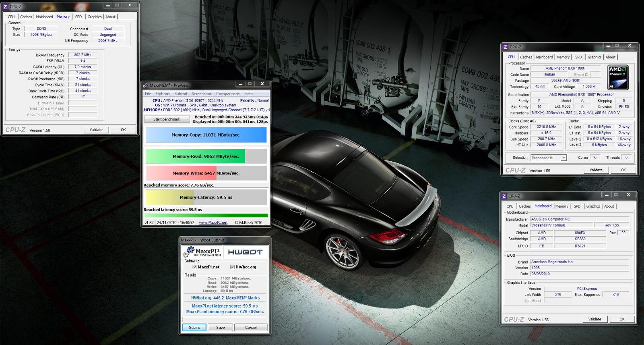Click the Core Speed 3210.8 MHz field
Screen dimensions: 644x345
546,127
